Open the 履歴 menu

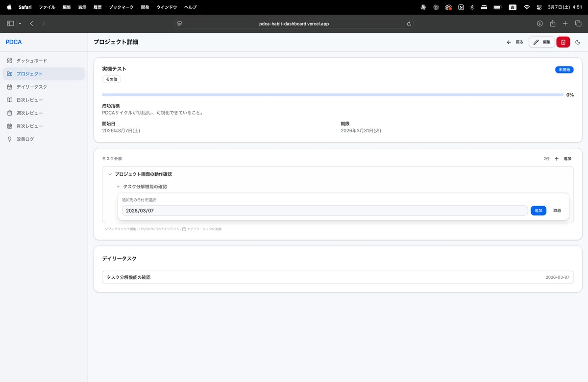[x=98, y=7]
